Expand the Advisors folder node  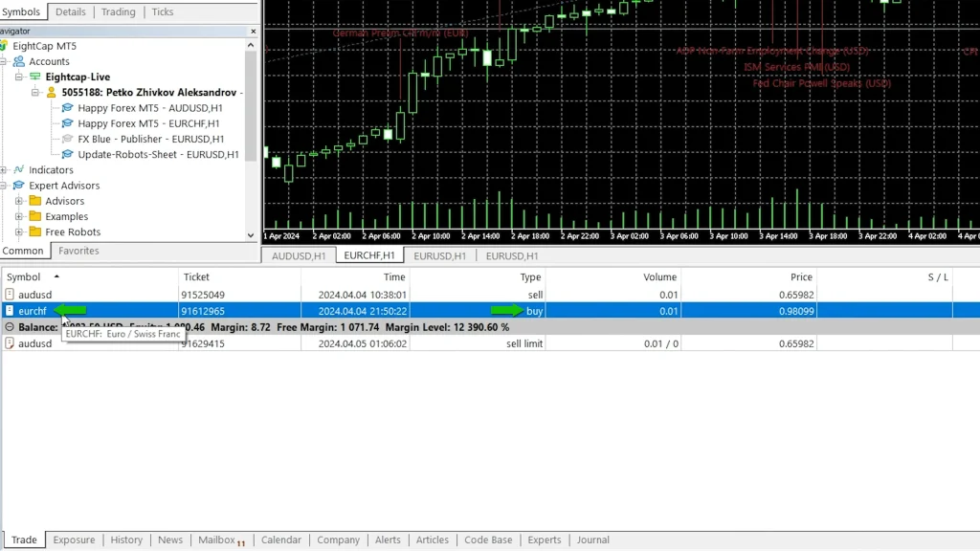(19, 201)
